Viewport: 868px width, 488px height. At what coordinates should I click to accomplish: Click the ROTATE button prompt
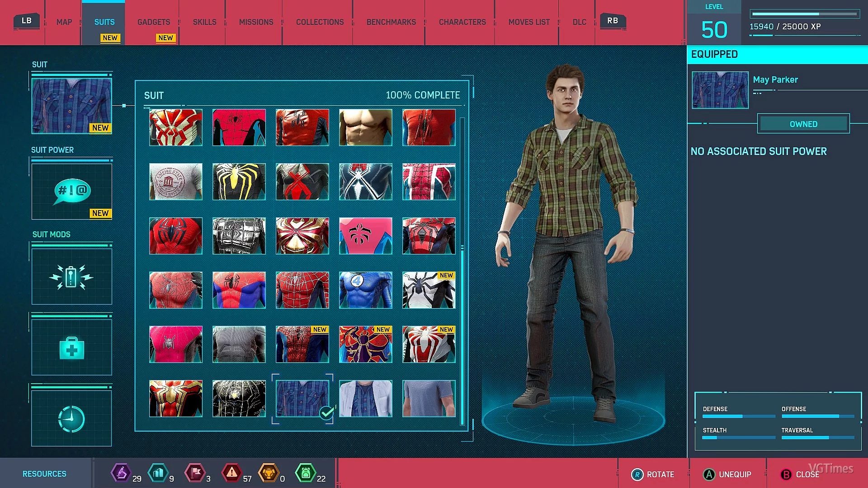pos(652,474)
